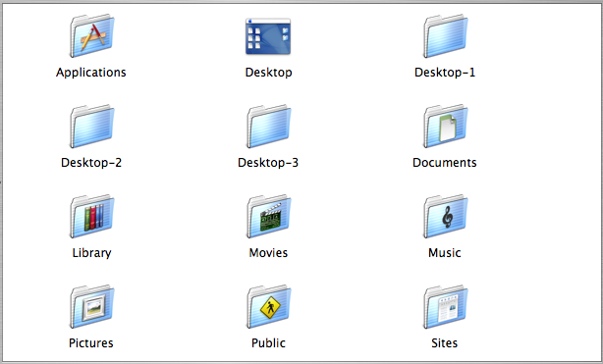The image size is (603, 364).
Task: Click the "Applications" name label
Action: click(91, 73)
